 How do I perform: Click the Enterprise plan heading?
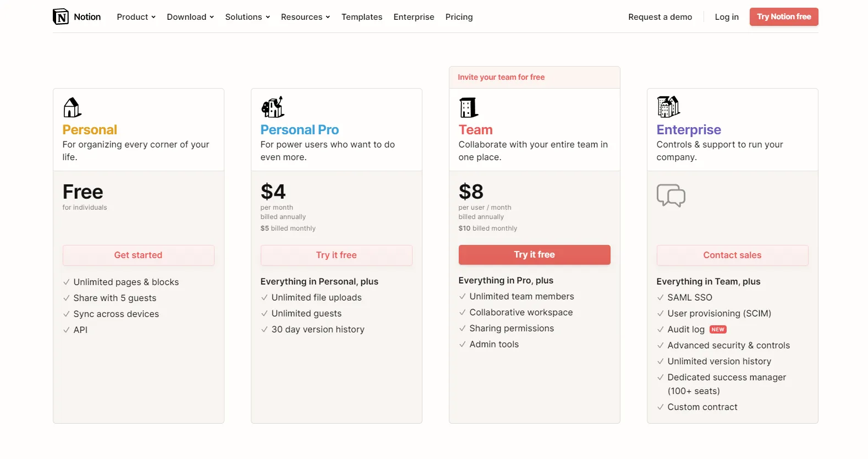(689, 130)
